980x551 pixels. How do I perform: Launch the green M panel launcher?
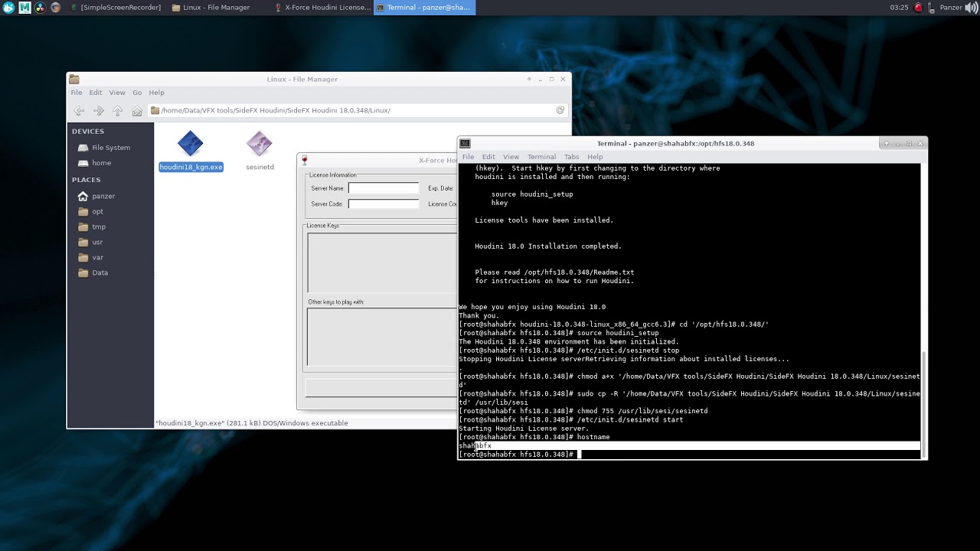pyautogui.click(x=24, y=8)
